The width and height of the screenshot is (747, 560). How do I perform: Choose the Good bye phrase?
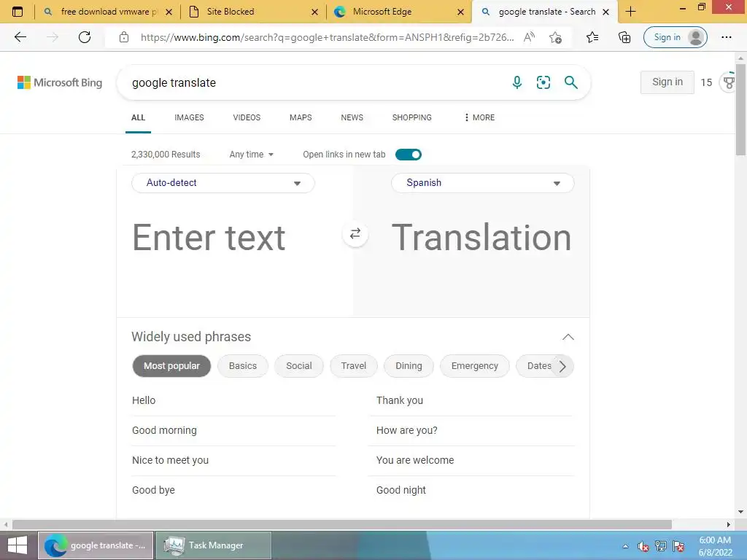pos(153,491)
